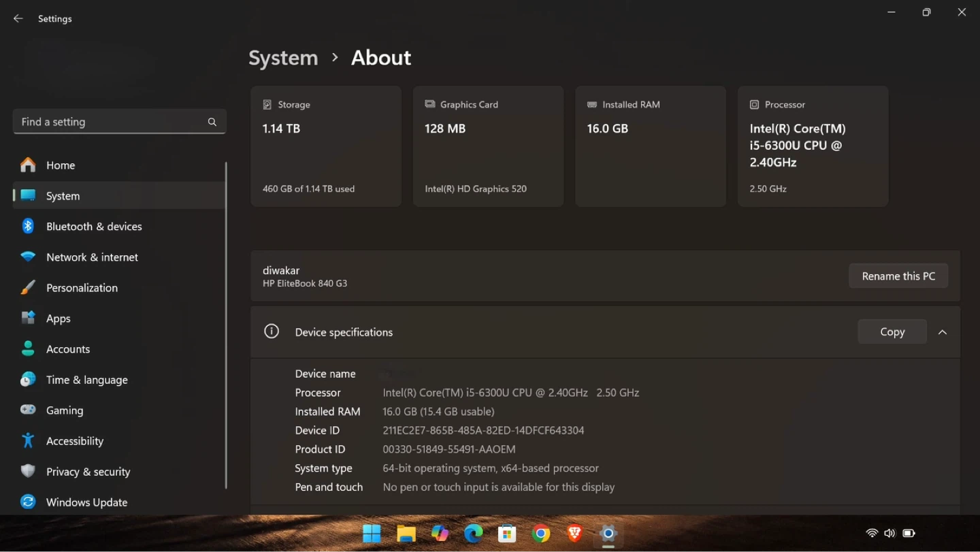Click the Network wifi icon in sidebar

pyautogui.click(x=28, y=257)
